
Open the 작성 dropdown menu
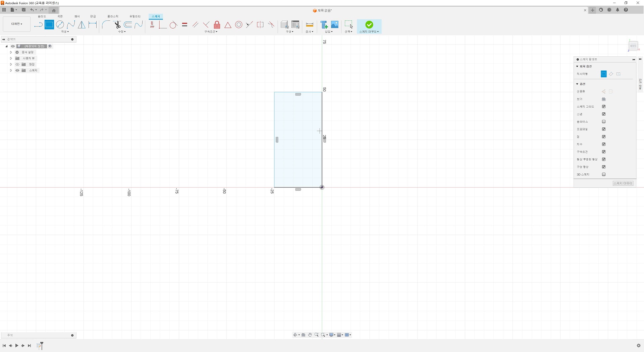click(x=65, y=32)
